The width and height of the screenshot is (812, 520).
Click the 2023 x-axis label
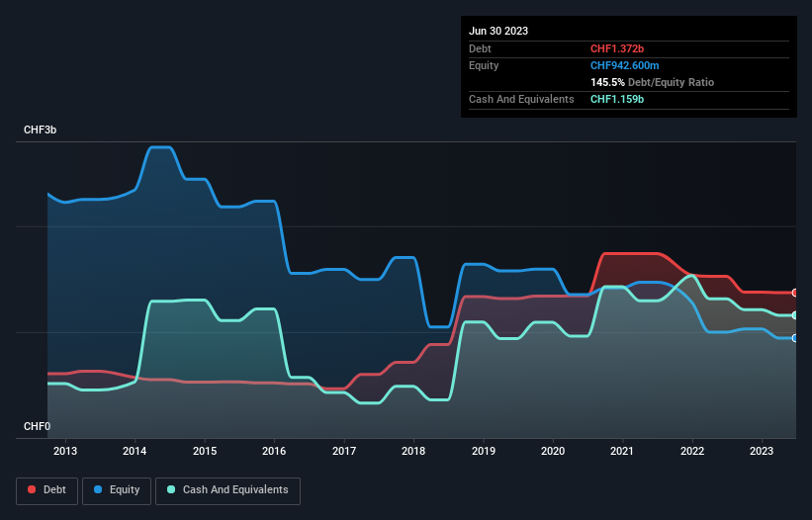coord(762,451)
